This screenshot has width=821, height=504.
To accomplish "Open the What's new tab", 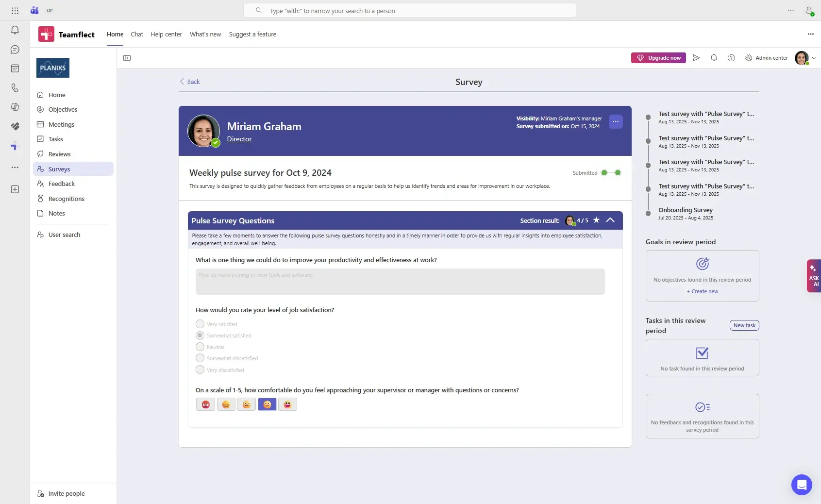I will [x=205, y=34].
